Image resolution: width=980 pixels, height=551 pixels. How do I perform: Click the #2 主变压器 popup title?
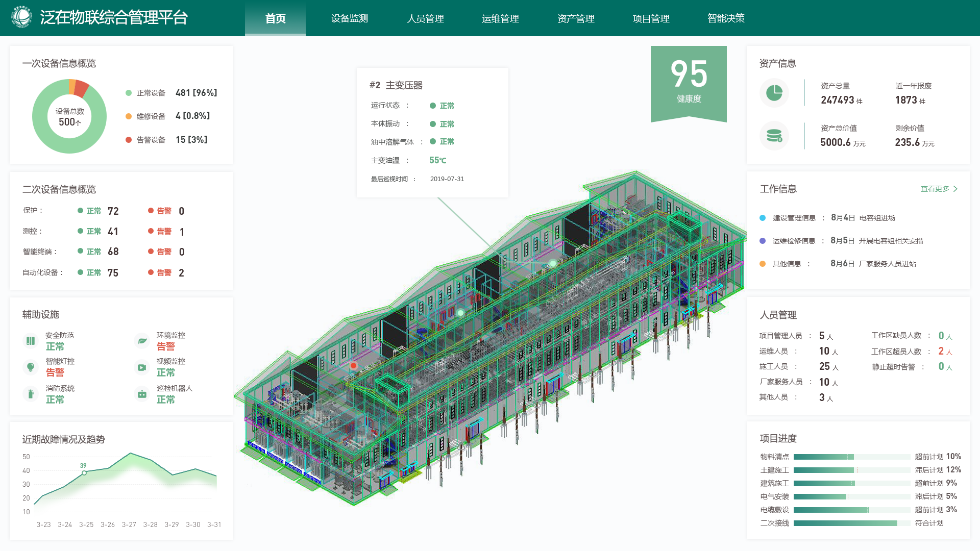pyautogui.click(x=396, y=85)
